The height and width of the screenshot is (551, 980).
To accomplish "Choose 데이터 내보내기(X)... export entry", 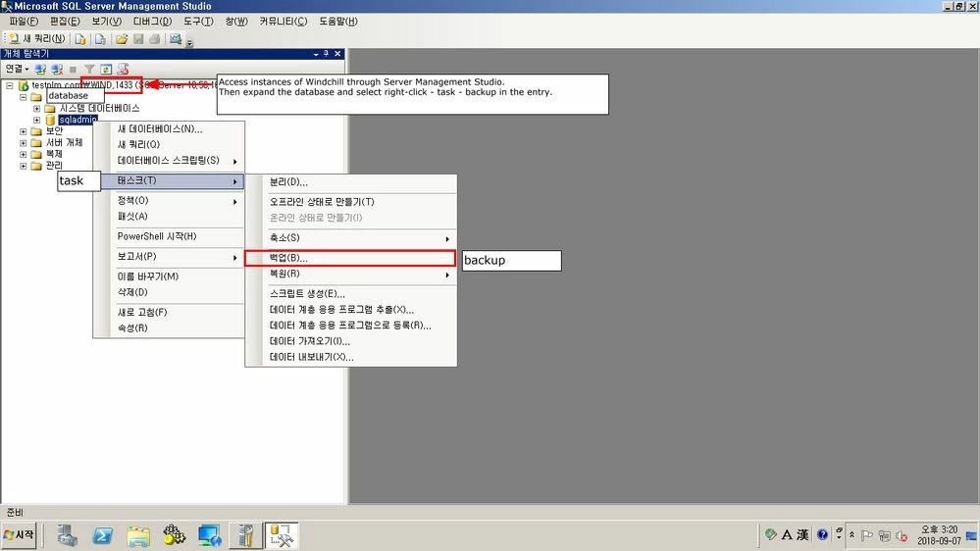I will [350, 357].
